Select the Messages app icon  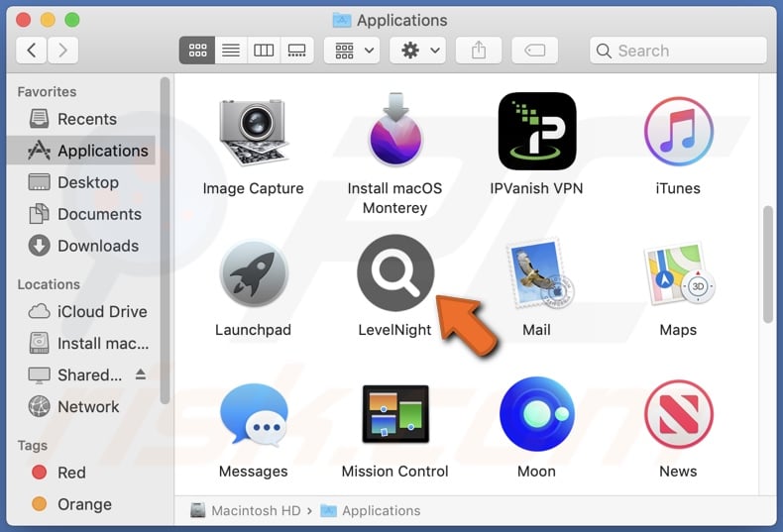tap(254, 414)
